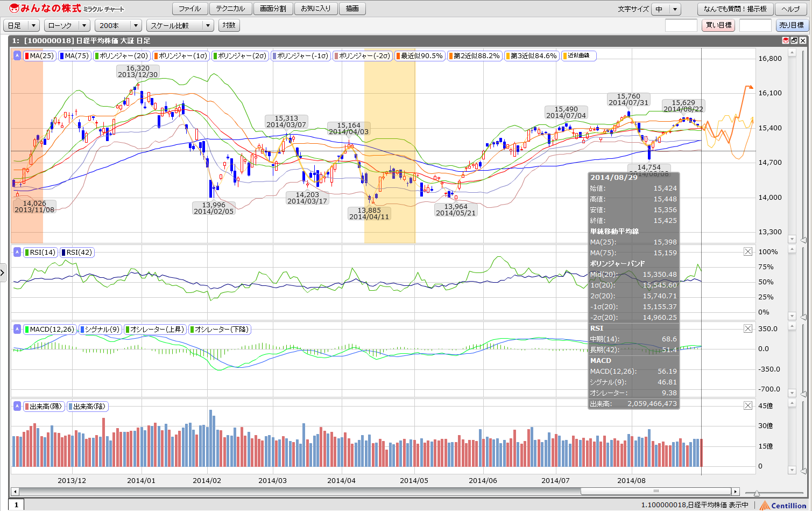
Task: Collapse the RSI legend arrow icon
Action: click(17, 252)
